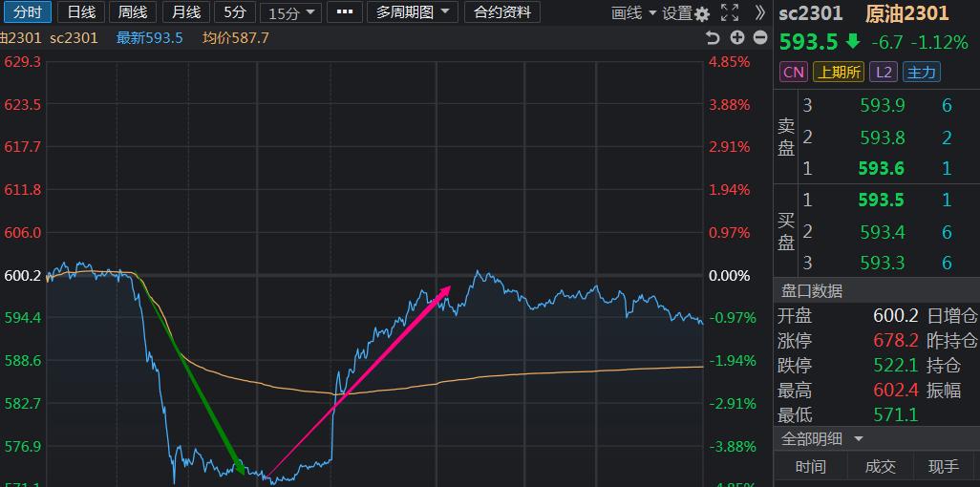The image size is (980, 487).
Task: Click the settings gear icon
Action: tap(702, 13)
